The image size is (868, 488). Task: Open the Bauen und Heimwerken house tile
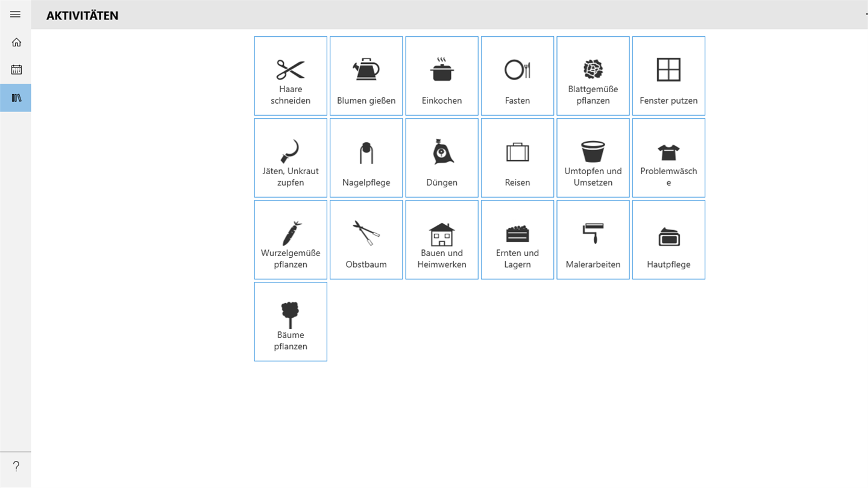442,240
